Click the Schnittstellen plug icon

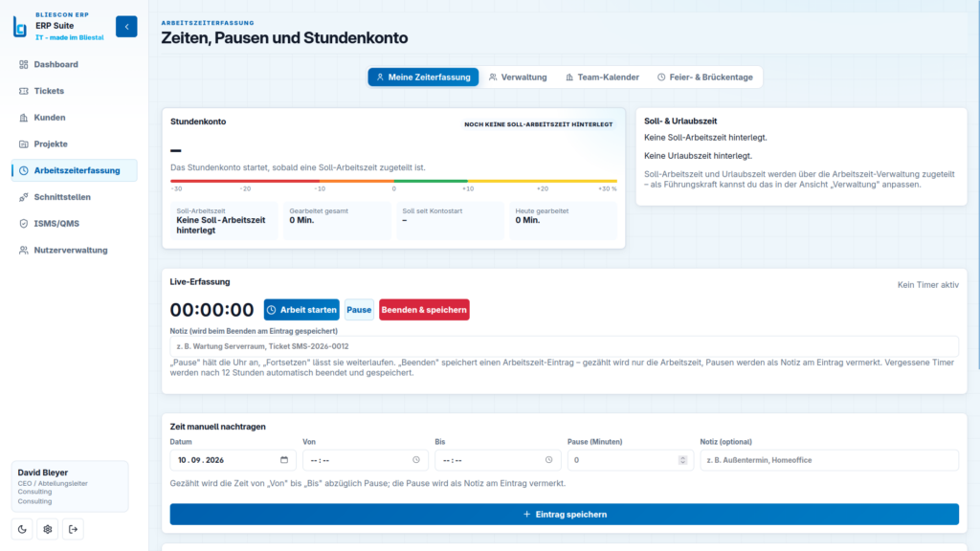24,197
